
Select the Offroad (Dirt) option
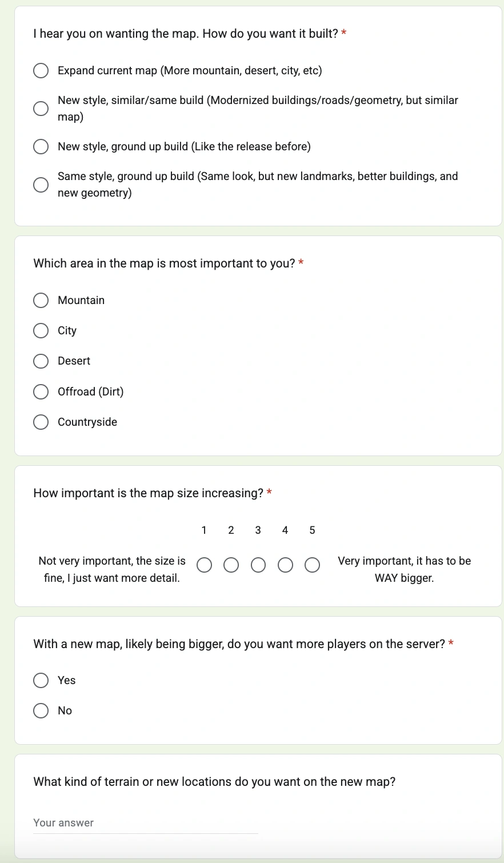[x=41, y=391]
